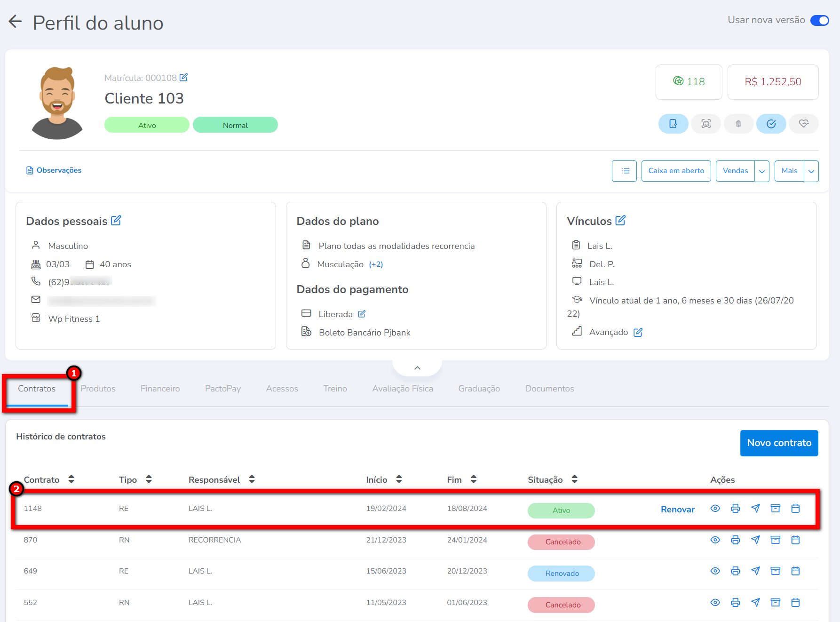The image size is (840, 622).
Task: Click the facial recognition icon button
Action: [705, 124]
